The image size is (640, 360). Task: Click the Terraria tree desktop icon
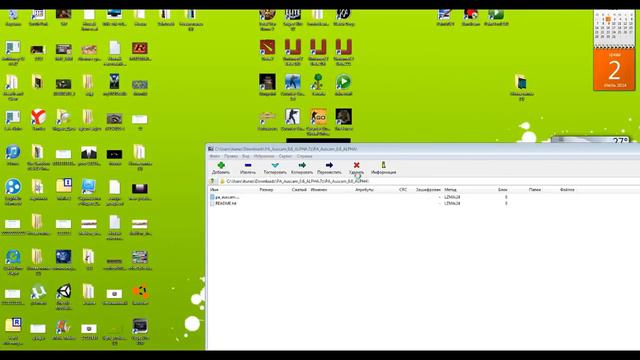pos(318,84)
